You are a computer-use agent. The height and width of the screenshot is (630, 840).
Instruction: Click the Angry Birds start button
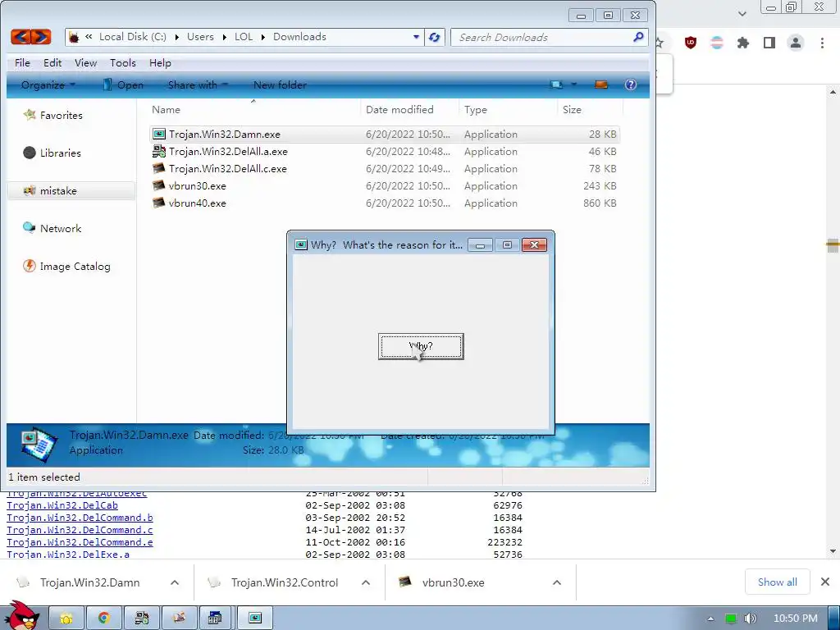point(21,616)
